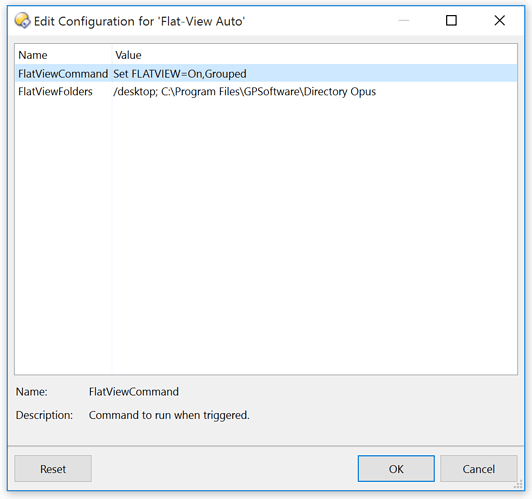Click the 'Edit Configuration for Flat-View Auto' title
532x499 pixels.
click(x=139, y=21)
